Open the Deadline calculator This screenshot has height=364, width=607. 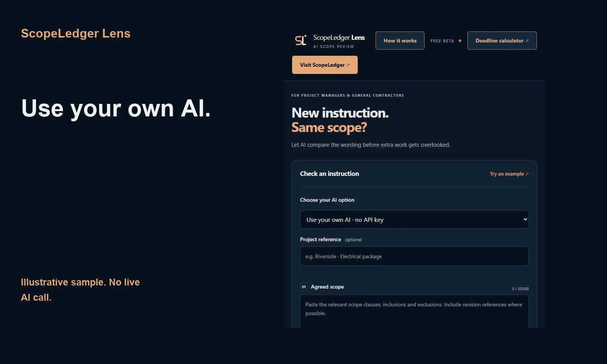pos(502,41)
